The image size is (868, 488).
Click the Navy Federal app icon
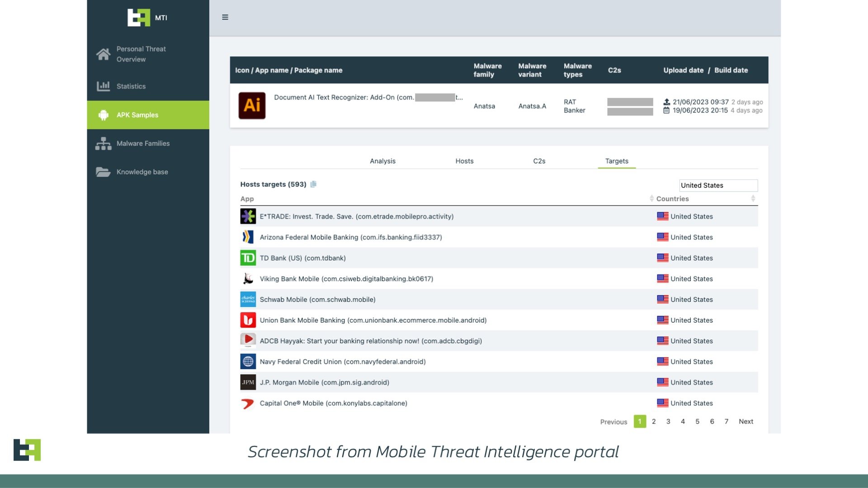tap(248, 361)
